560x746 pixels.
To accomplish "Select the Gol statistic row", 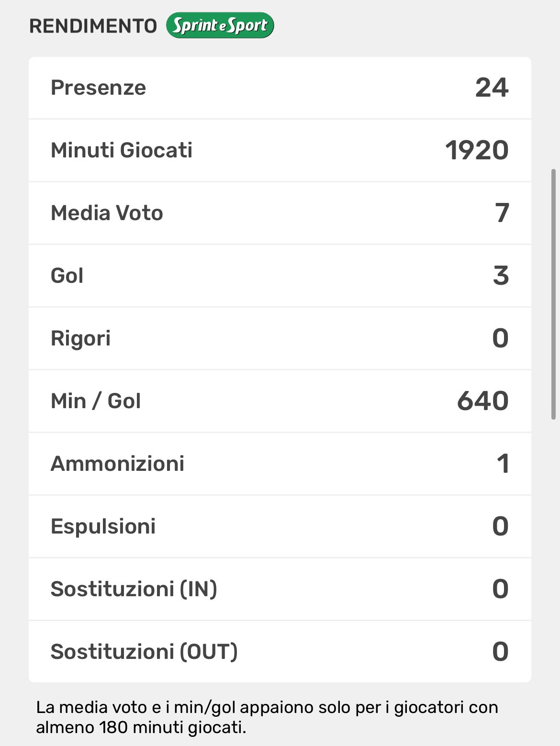I will tap(280, 276).
